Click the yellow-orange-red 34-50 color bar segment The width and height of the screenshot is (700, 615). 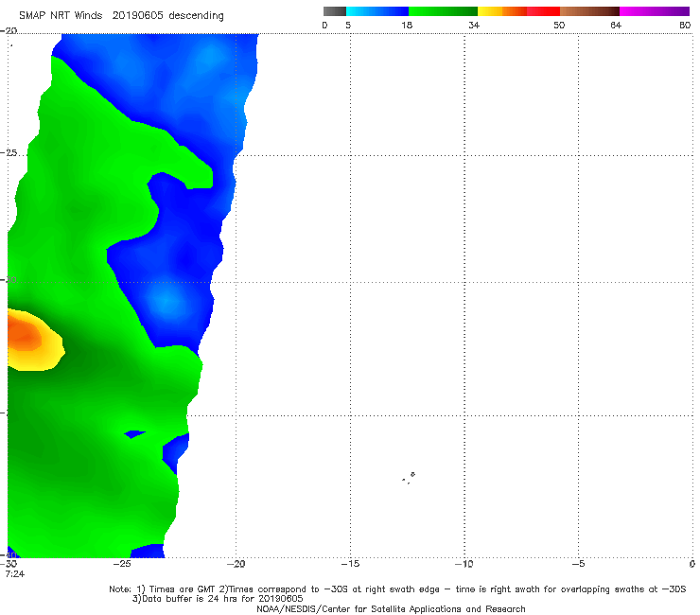tap(518, 11)
